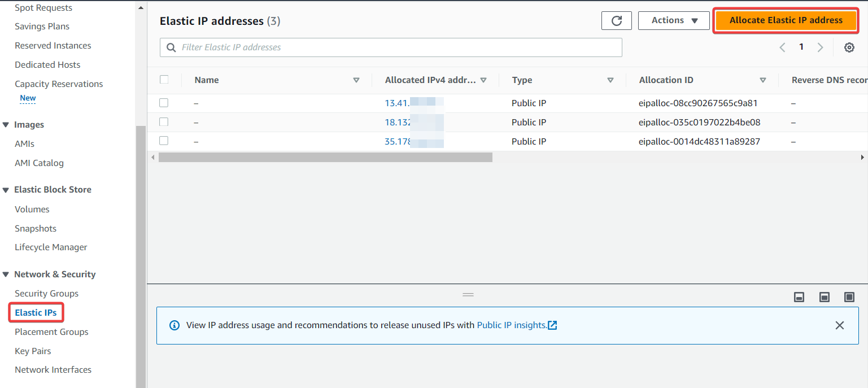Collapse the Images section

coord(6,125)
